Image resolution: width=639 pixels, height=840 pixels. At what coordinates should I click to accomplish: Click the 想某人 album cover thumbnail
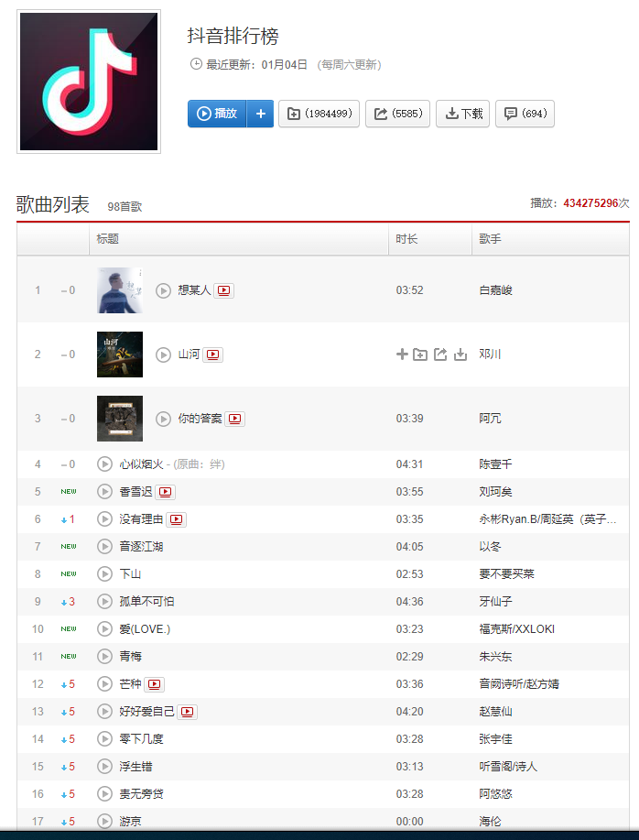point(120,290)
